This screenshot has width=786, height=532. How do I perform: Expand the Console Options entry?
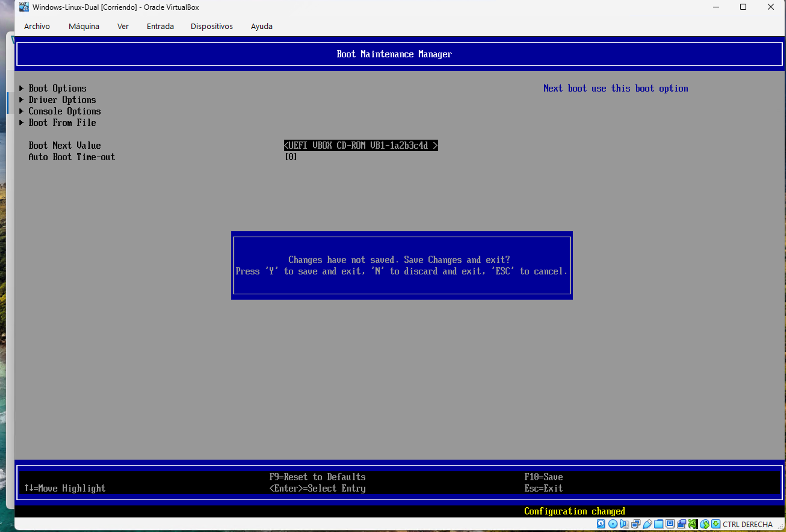click(x=60, y=111)
